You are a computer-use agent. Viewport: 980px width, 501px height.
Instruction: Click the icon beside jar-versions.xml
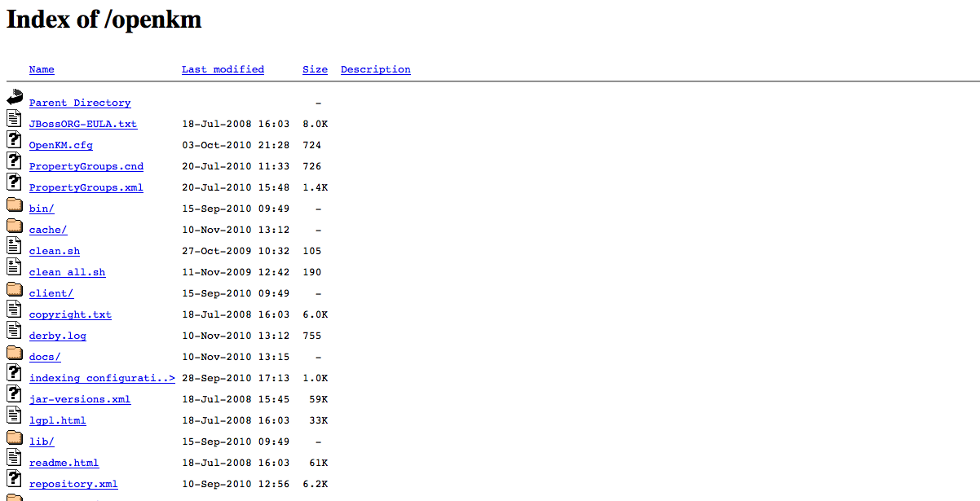pos(14,393)
